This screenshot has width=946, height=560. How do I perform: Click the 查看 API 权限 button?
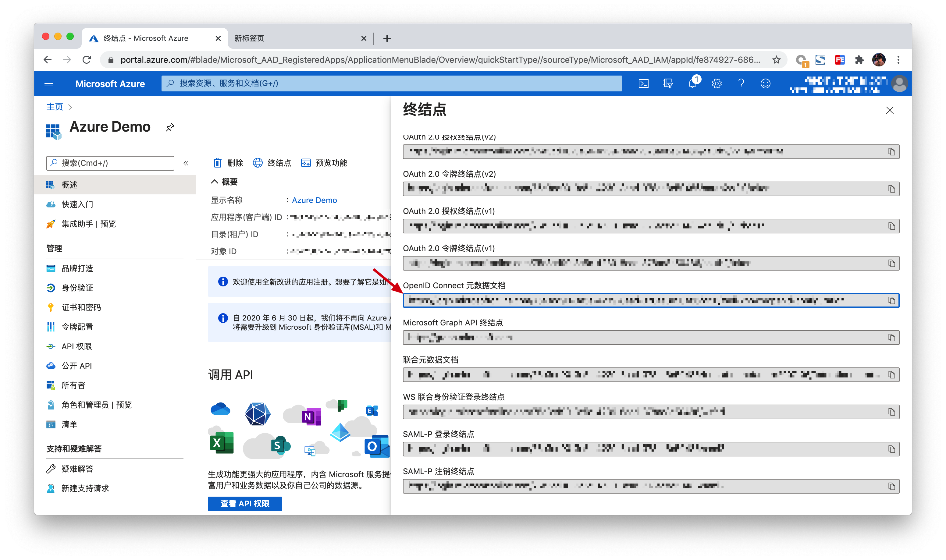click(x=245, y=503)
